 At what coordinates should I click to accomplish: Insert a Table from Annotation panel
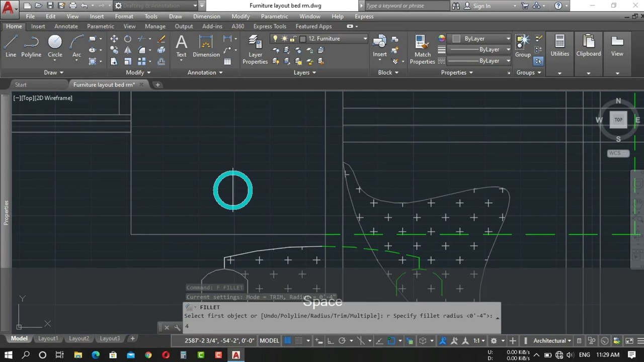pos(227,61)
